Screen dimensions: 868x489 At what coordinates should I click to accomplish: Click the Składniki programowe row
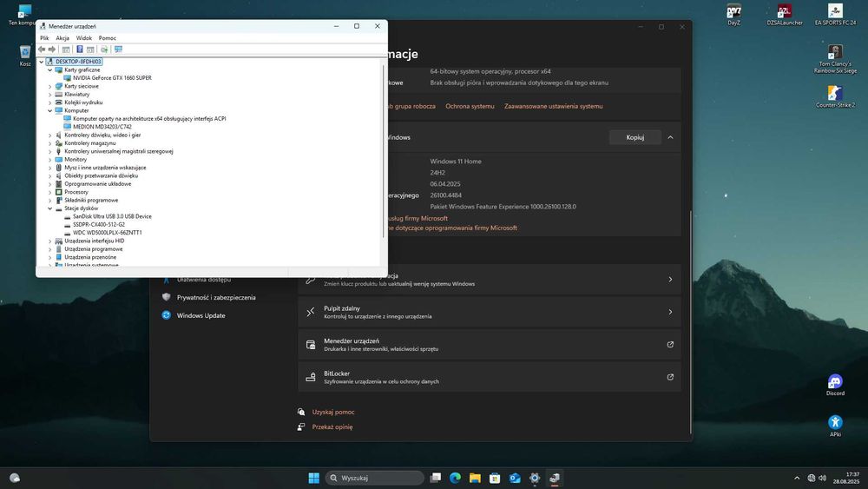point(91,200)
